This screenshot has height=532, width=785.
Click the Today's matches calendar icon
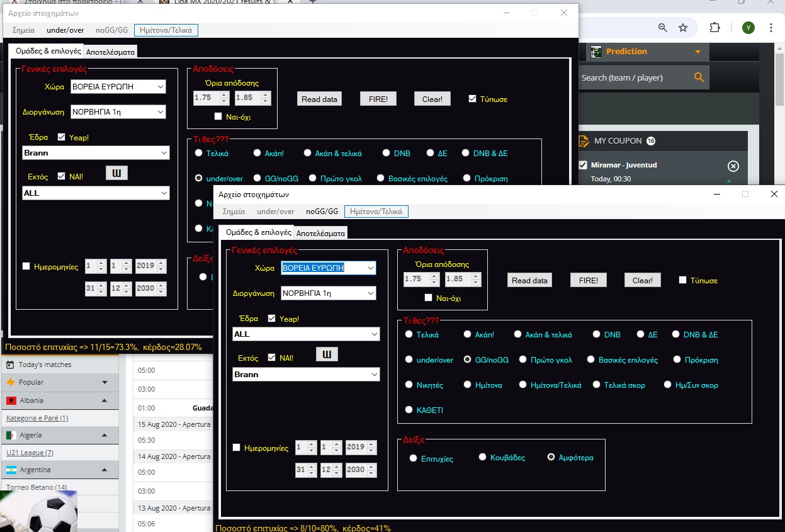[x=10, y=365]
